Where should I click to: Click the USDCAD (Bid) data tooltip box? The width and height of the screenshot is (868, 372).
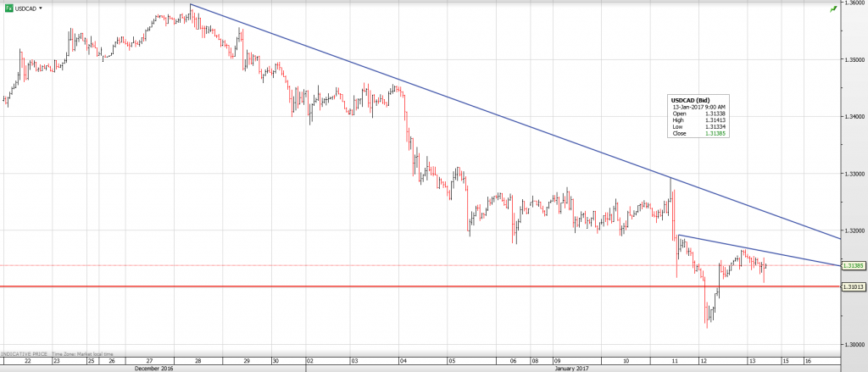(x=700, y=116)
